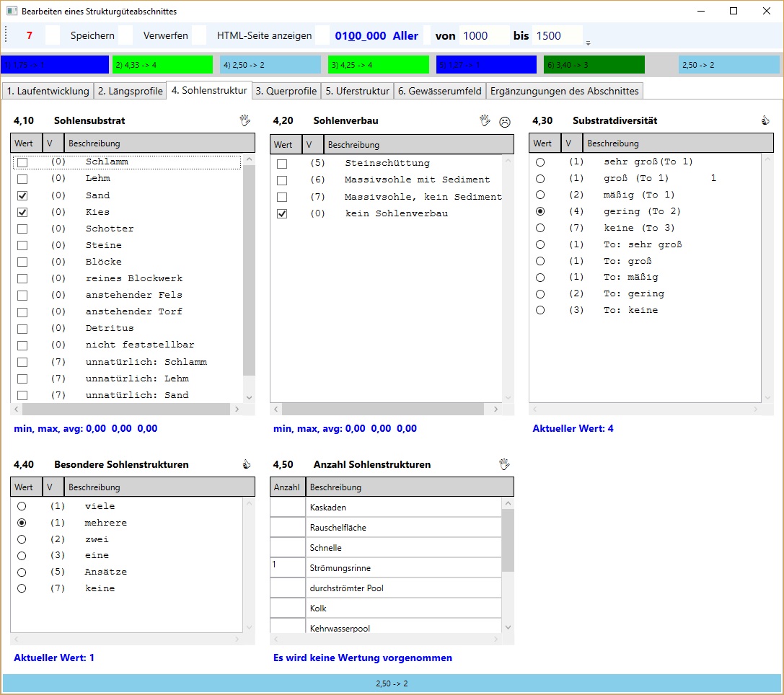Click HTML-Seite anzeigen in toolbar

264,35
